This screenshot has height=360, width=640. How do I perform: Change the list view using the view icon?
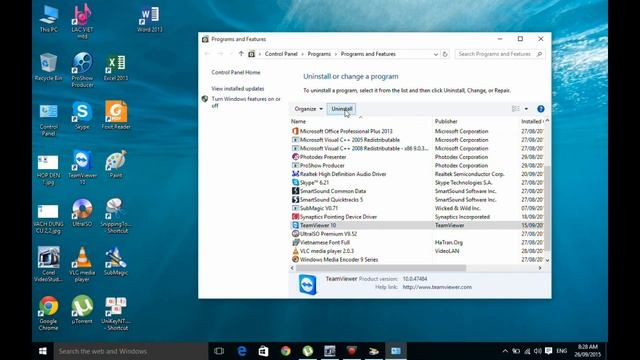516,109
